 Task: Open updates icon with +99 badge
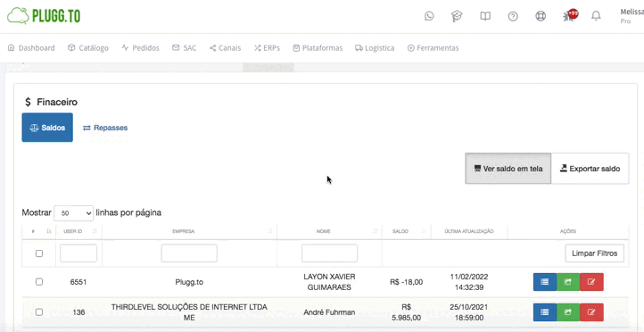coord(570,15)
